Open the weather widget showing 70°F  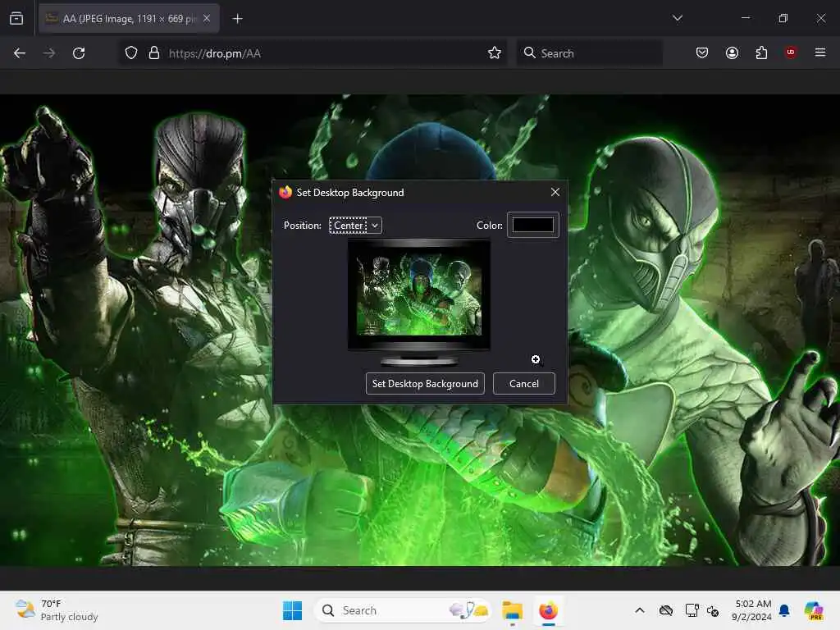(x=57, y=610)
